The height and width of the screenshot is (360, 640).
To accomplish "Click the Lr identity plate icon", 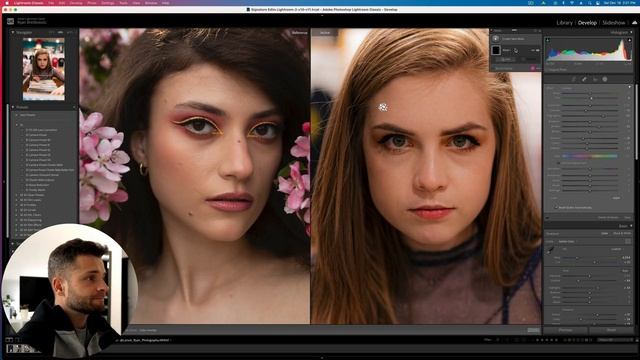I will coord(10,21).
